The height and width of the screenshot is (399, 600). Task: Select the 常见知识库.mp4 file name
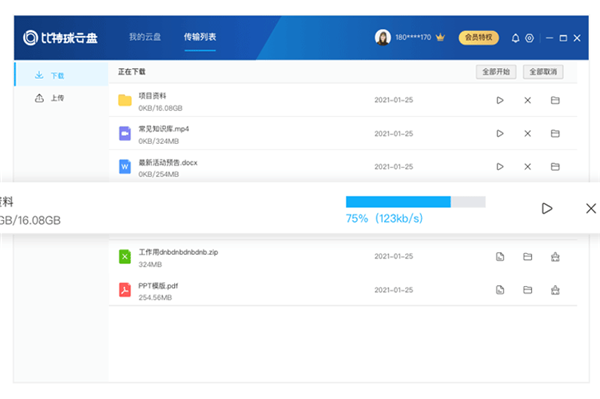[164, 129]
